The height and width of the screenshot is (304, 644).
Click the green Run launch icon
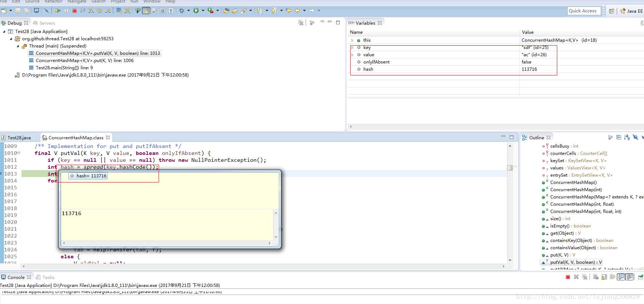196,11
